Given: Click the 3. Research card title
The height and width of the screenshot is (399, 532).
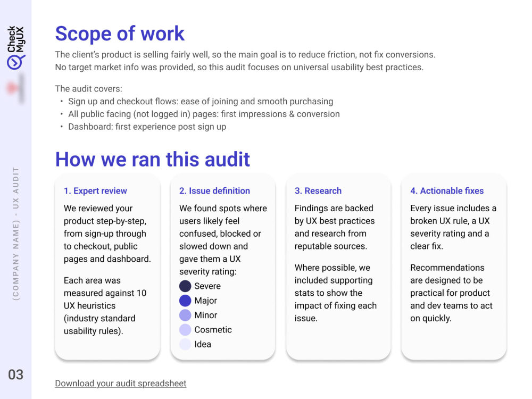Looking at the screenshot, I should (x=318, y=190).
